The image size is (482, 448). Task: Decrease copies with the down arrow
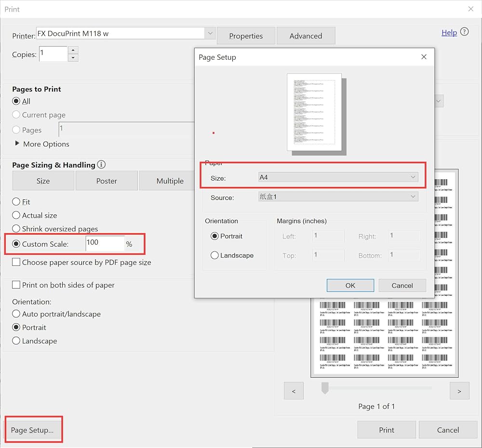point(73,57)
